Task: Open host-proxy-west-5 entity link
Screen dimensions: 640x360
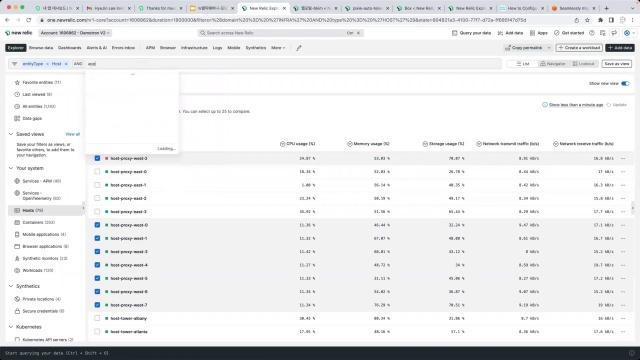Action: point(129,278)
